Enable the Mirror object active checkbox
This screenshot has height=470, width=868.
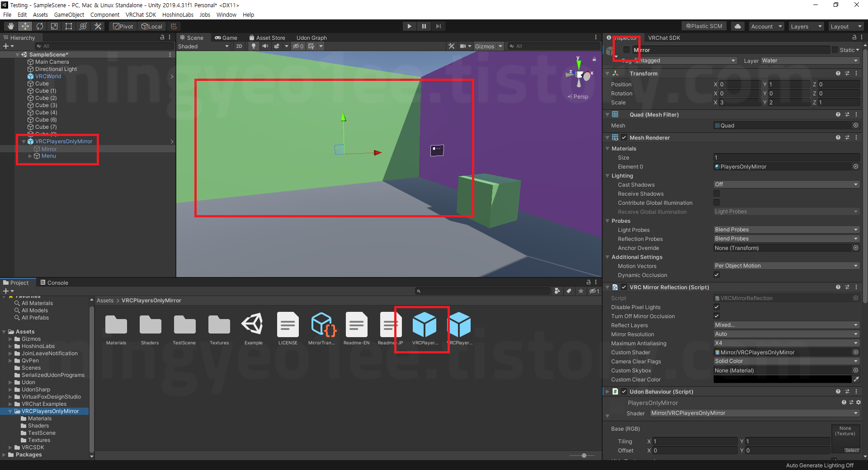pos(627,50)
